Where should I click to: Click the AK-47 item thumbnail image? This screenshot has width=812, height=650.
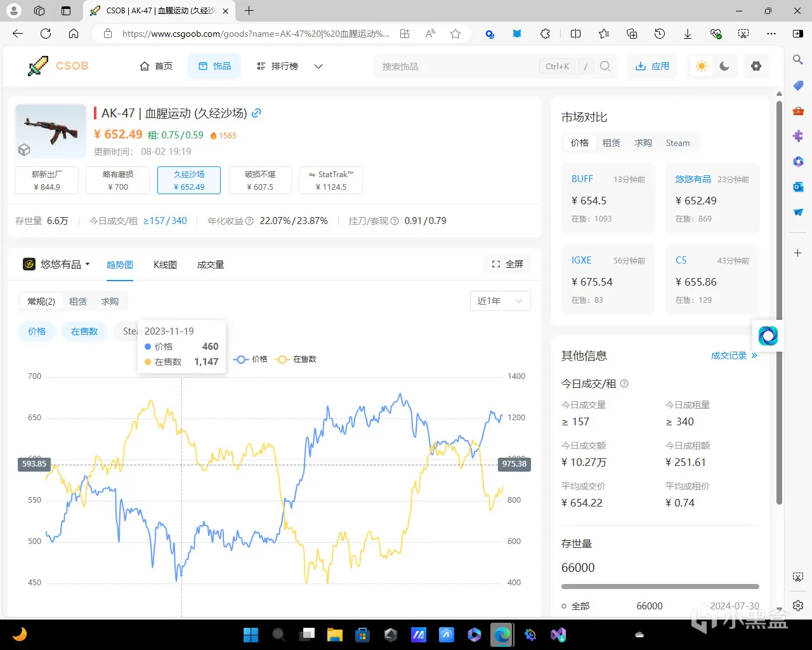pos(51,131)
